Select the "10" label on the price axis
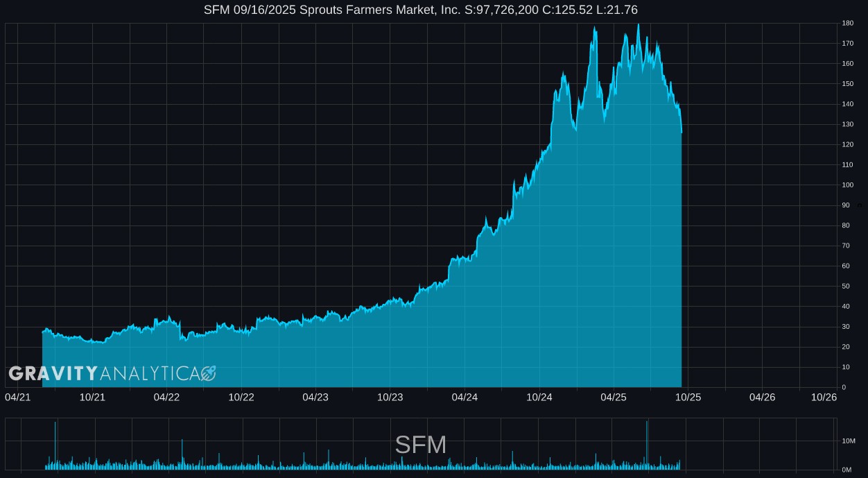The image size is (868, 478). pos(846,367)
